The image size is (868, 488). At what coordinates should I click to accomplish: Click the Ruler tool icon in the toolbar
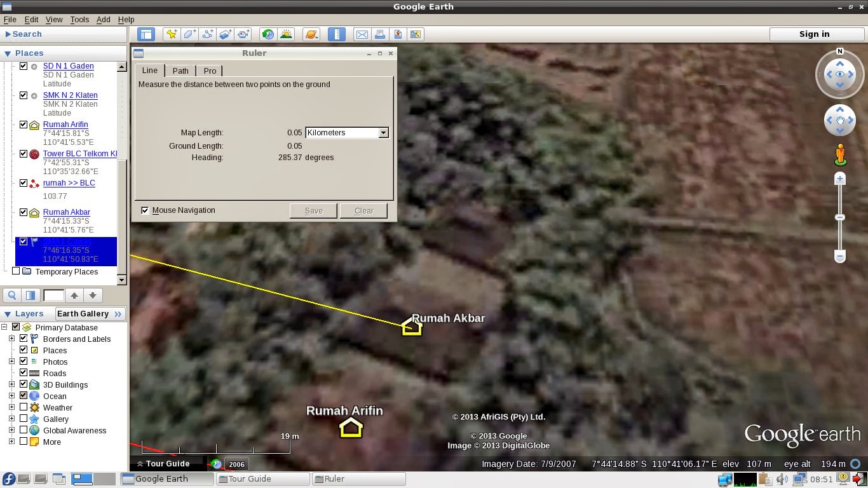point(337,34)
